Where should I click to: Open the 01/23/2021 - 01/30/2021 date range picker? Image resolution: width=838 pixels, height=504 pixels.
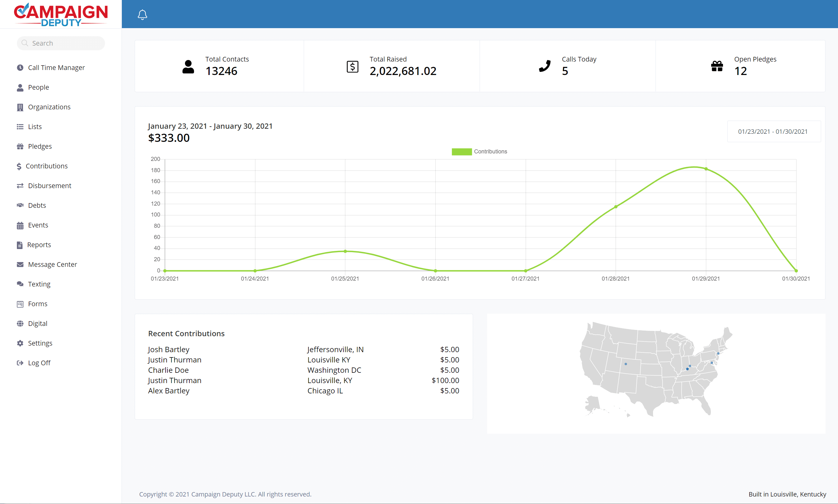click(x=774, y=132)
